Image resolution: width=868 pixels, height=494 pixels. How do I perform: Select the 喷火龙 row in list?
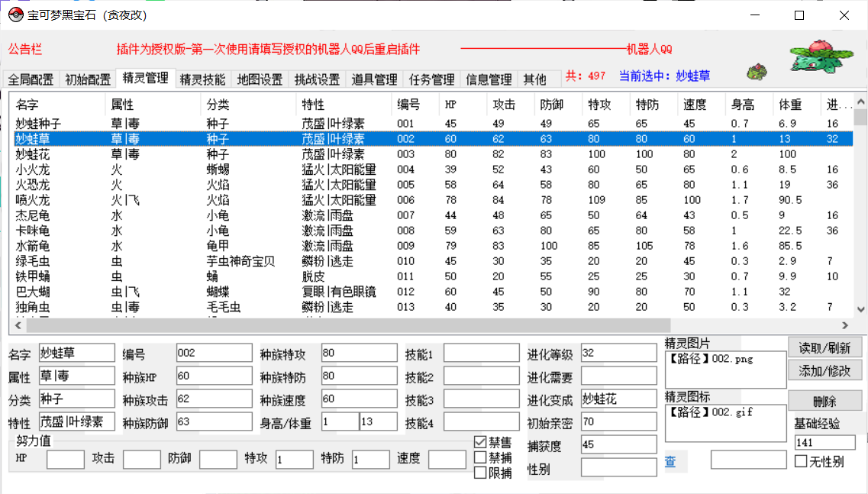pyautogui.click(x=34, y=200)
